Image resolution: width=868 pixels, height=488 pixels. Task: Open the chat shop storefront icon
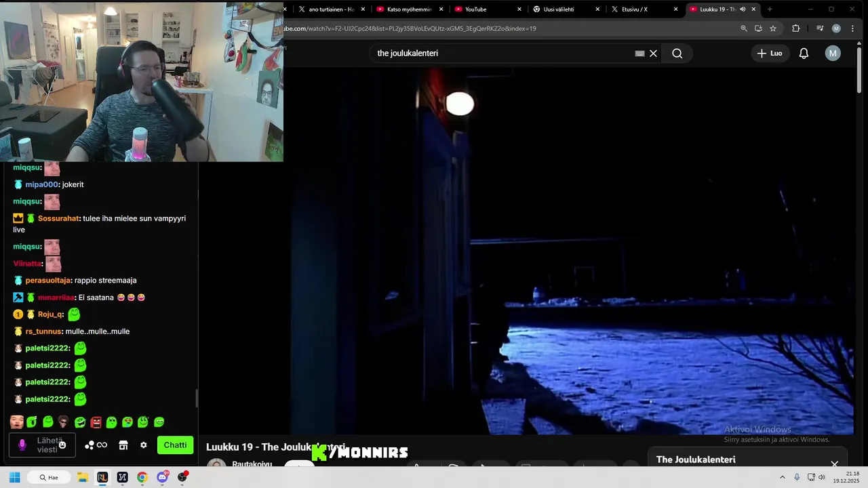(x=123, y=445)
